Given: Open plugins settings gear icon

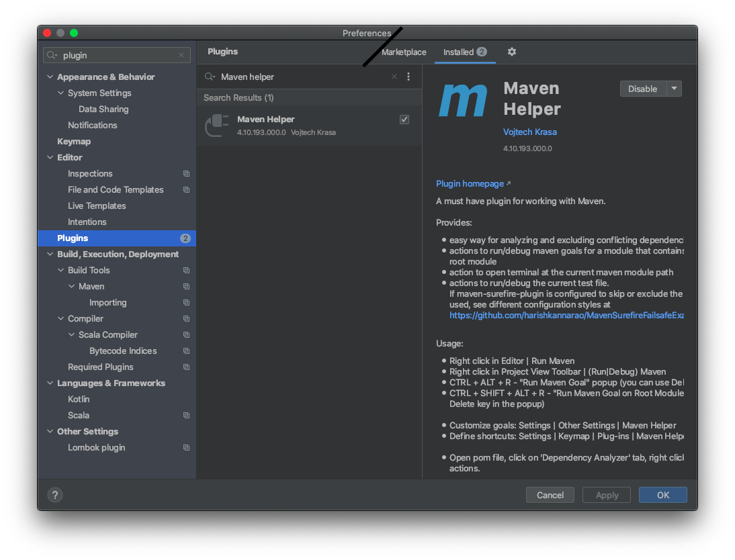Looking at the screenshot, I should point(511,52).
